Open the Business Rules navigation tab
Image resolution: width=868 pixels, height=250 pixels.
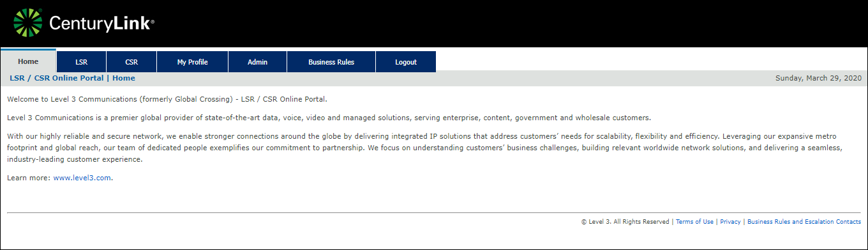[331, 62]
